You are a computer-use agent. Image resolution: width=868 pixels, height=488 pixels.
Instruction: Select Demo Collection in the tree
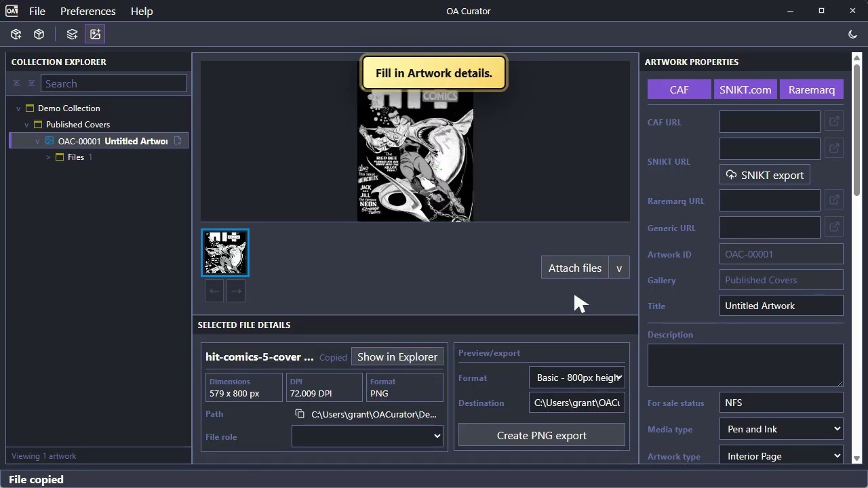[x=68, y=108]
